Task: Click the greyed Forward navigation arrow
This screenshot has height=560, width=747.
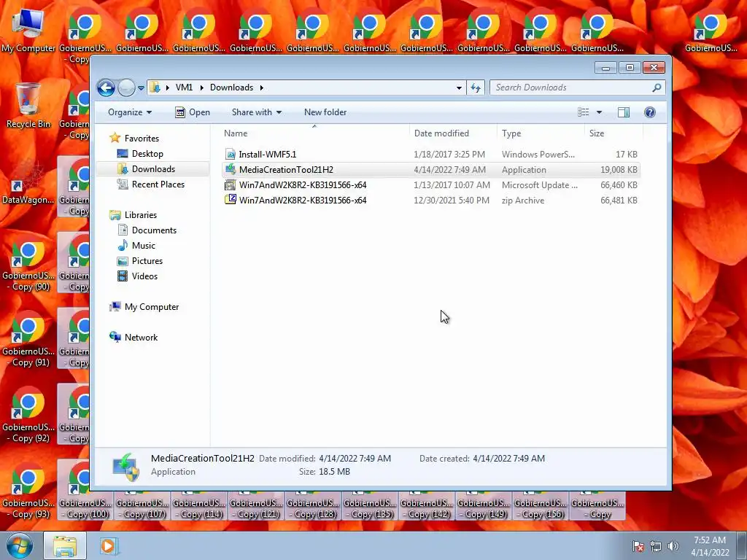Action: (x=126, y=87)
